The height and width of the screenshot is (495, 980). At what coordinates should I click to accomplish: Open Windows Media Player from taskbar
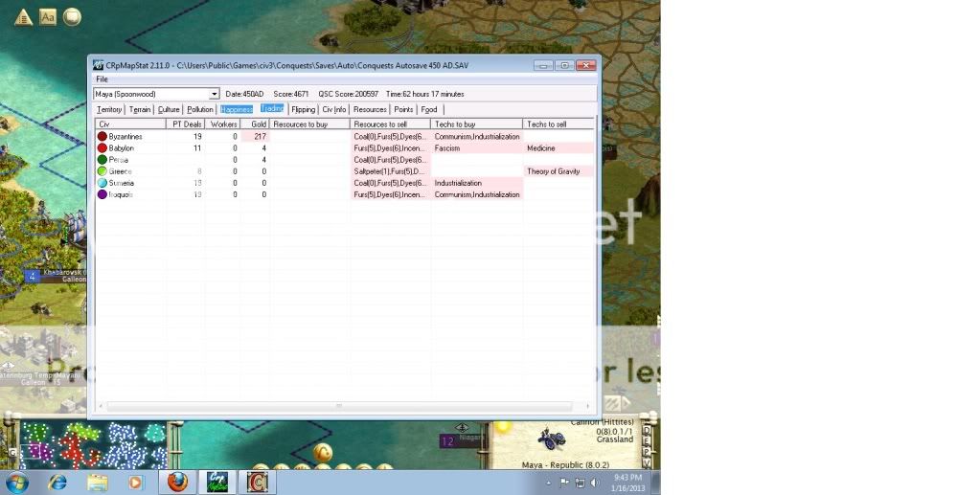(x=135, y=483)
